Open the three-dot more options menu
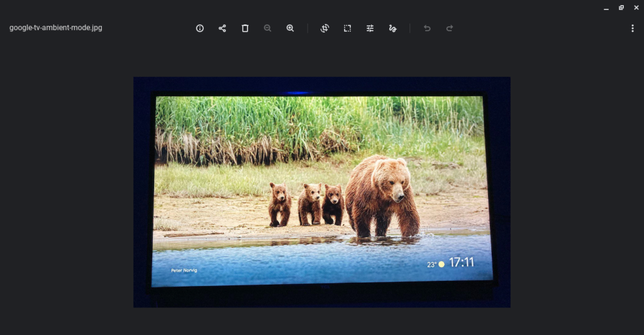644x335 pixels. pos(633,28)
